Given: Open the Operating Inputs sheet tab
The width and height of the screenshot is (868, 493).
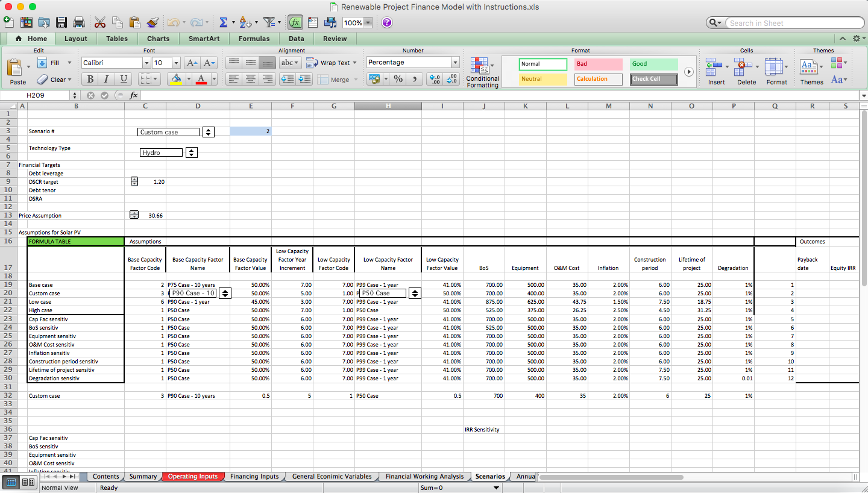Looking at the screenshot, I should pyautogui.click(x=193, y=476).
